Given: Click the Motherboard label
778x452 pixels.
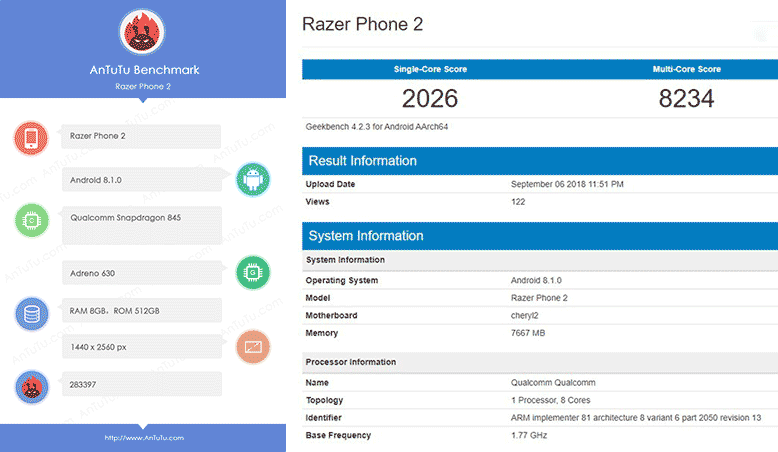Looking at the screenshot, I should 331,315.
